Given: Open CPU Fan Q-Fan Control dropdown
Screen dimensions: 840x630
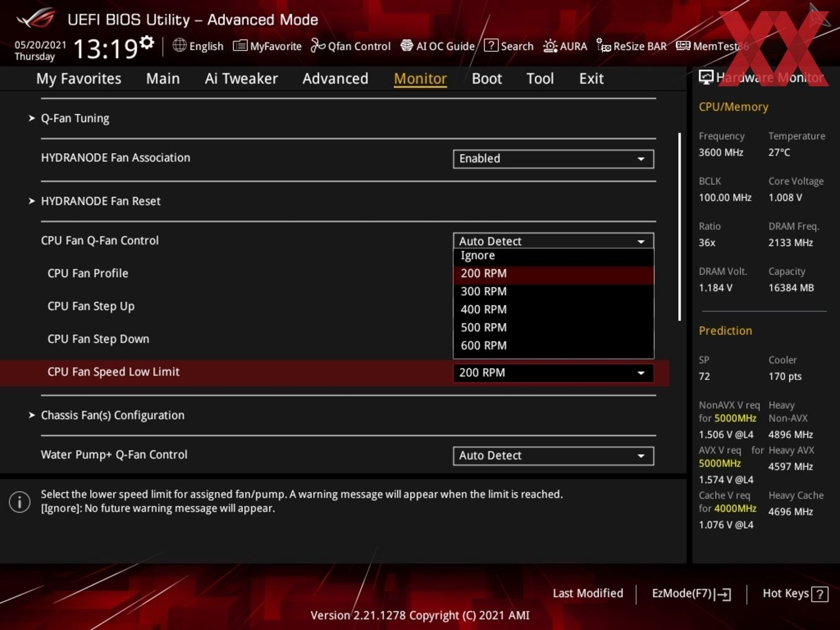Looking at the screenshot, I should [x=553, y=240].
